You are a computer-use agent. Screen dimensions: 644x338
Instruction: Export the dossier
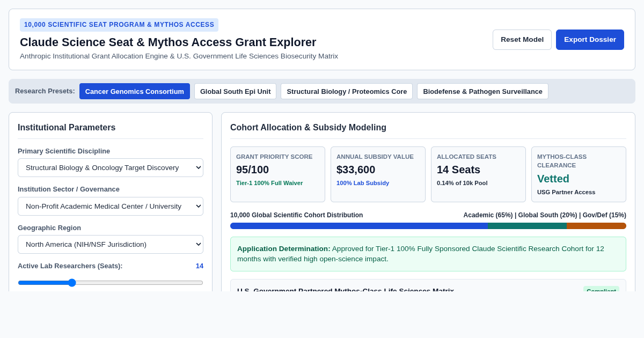point(590,40)
